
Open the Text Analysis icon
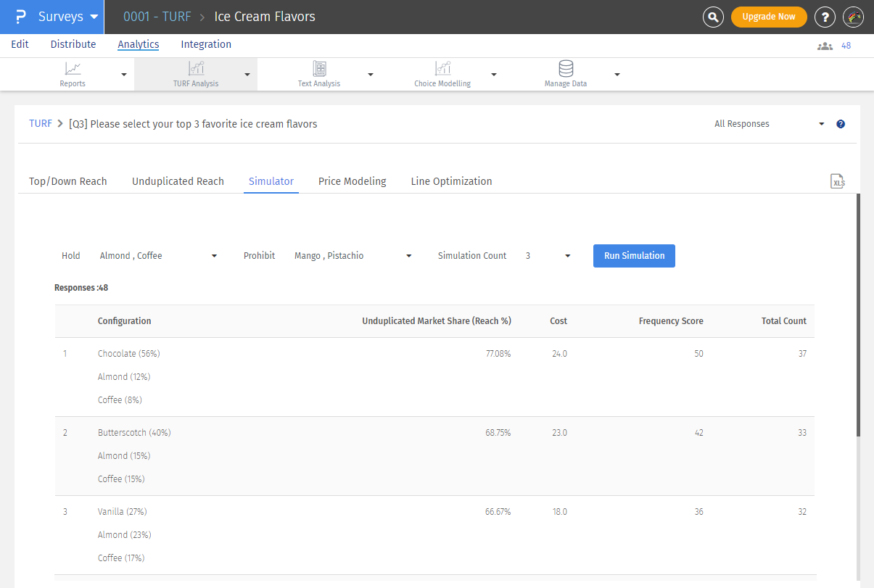click(x=319, y=70)
